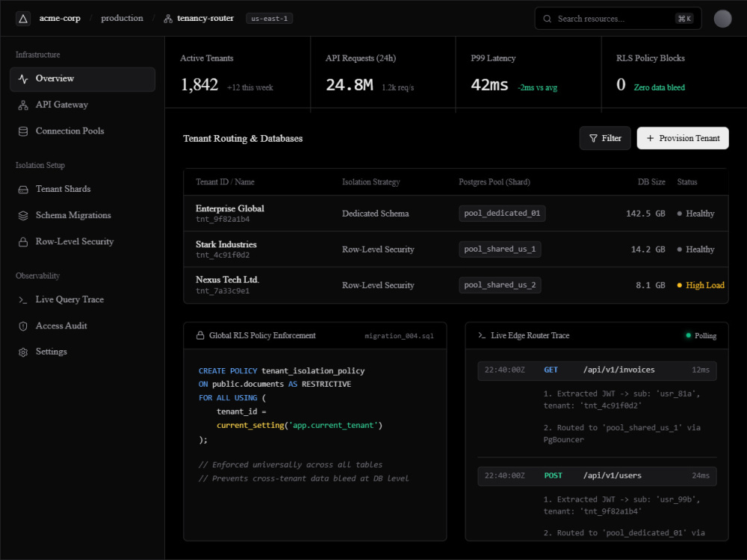Click the Dedicated Schema strategy cell

click(376, 214)
